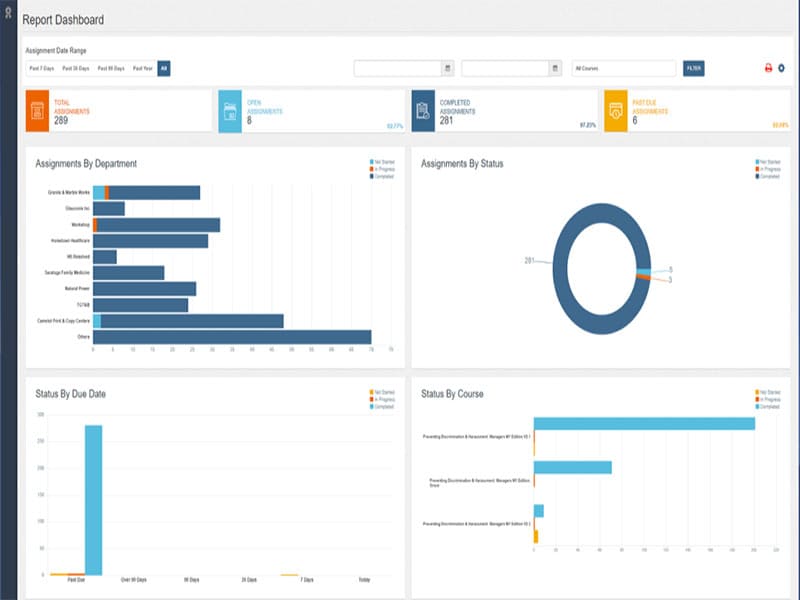Screen dimensions: 800x600
Task: Click the logo icon in the left sidebar
Action: [x=9, y=17]
